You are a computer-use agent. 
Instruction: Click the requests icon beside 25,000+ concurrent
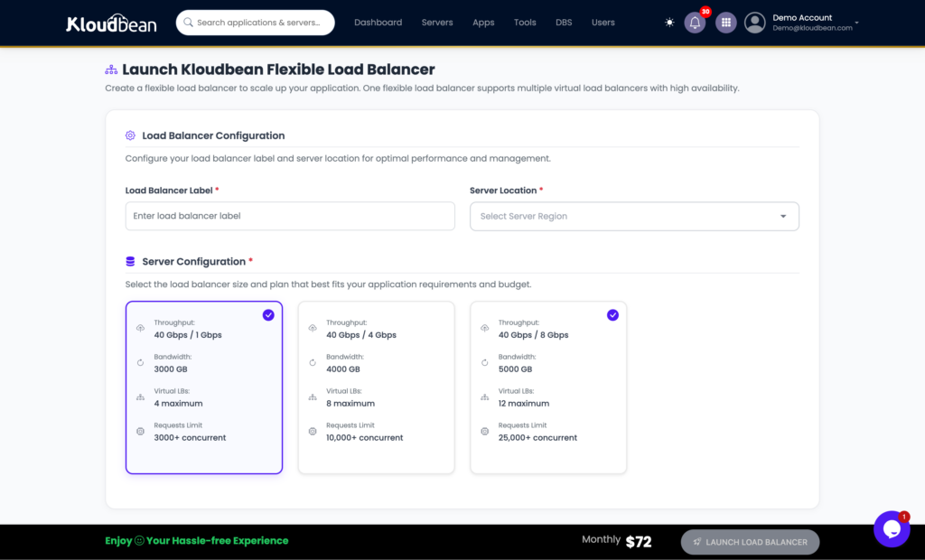pyautogui.click(x=484, y=432)
